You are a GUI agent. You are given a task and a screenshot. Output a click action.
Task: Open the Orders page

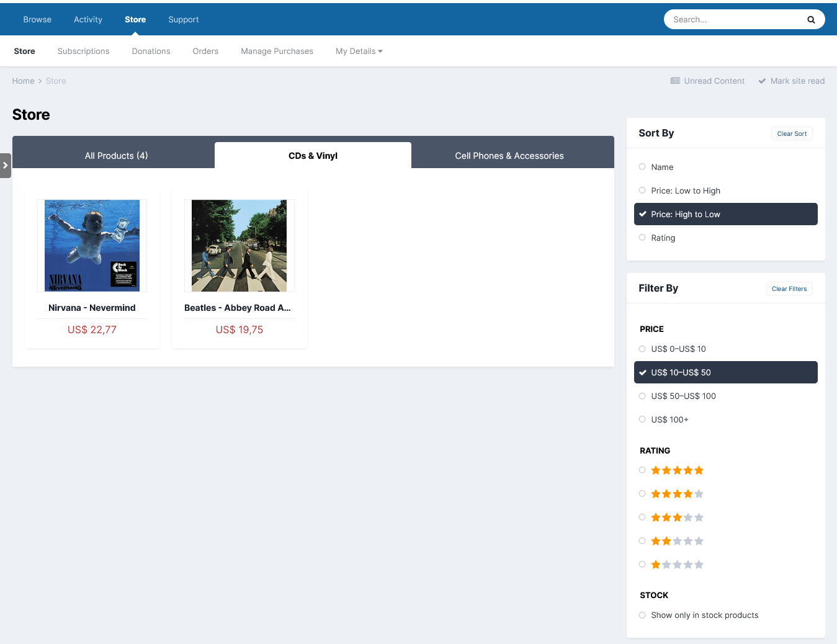pyautogui.click(x=205, y=51)
